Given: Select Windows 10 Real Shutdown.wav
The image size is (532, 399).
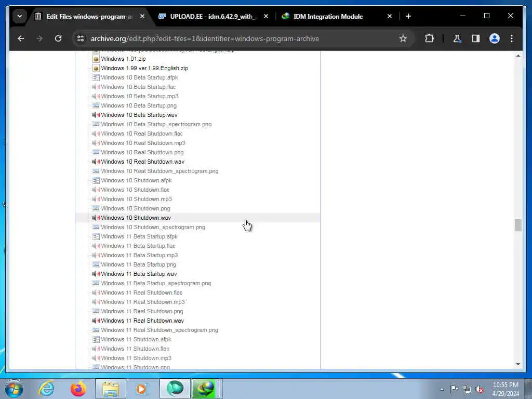Looking at the screenshot, I should pyautogui.click(x=143, y=162).
